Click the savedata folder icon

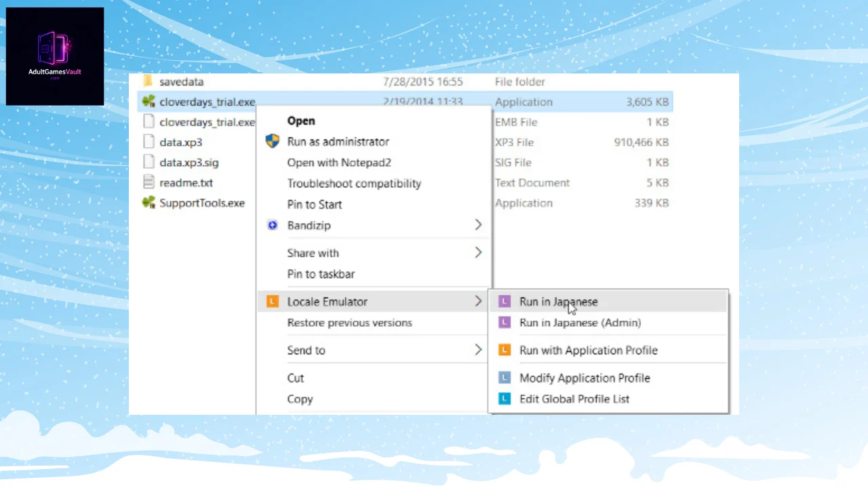click(x=149, y=81)
